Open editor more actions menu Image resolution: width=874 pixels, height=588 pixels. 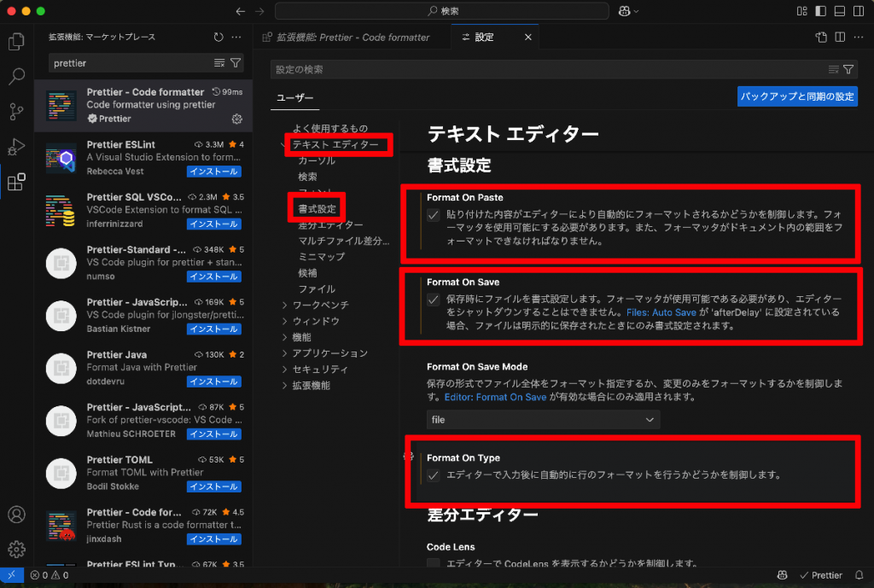click(x=859, y=37)
